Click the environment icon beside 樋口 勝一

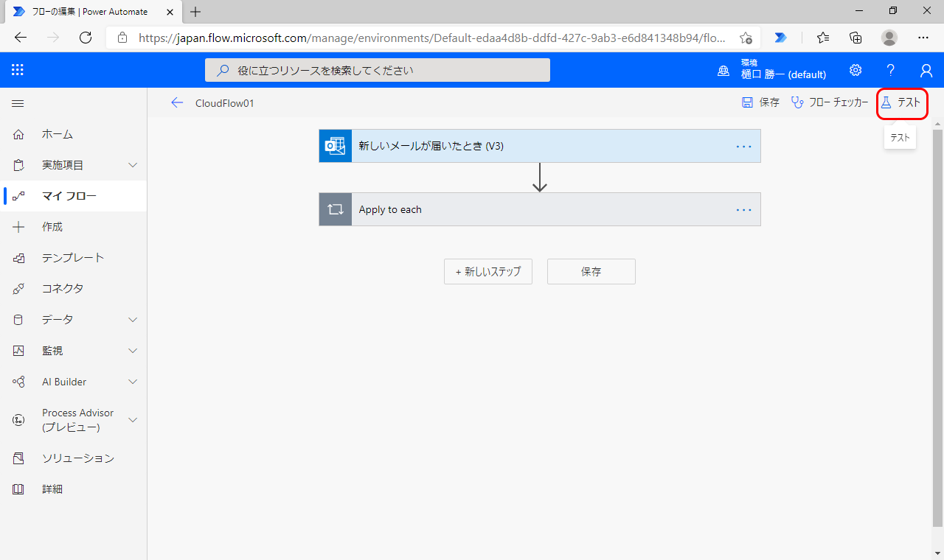(x=723, y=71)
